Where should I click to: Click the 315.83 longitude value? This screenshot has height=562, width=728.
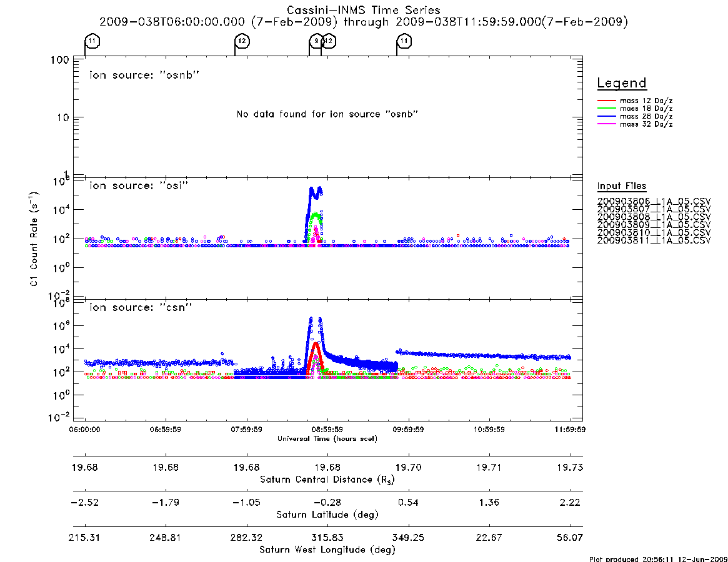coord(327,538)
